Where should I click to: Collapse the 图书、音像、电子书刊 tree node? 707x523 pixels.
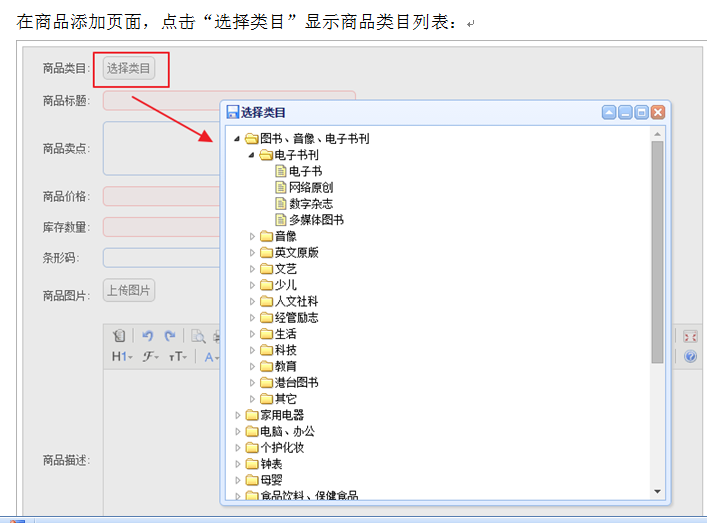click(x=237, y=139)
